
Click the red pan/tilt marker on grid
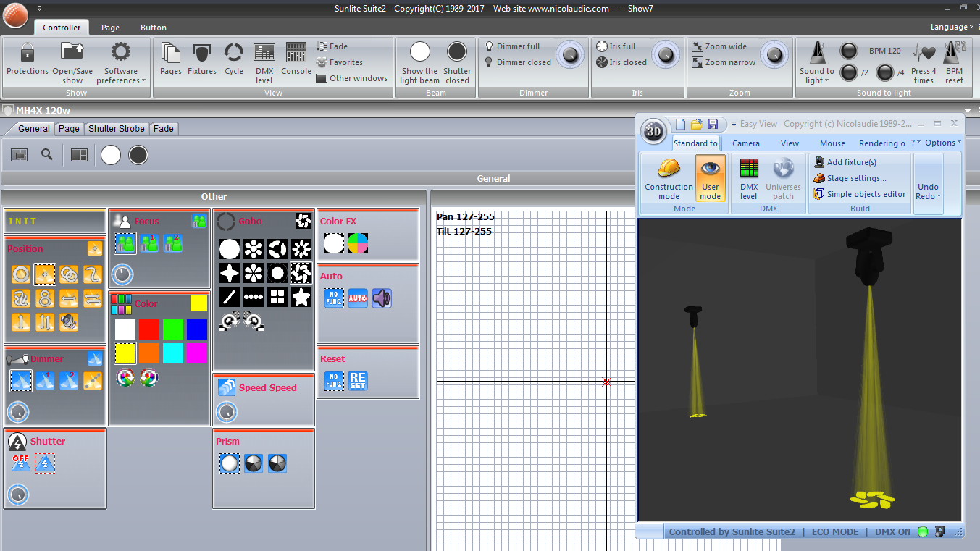tap(607, 382)
